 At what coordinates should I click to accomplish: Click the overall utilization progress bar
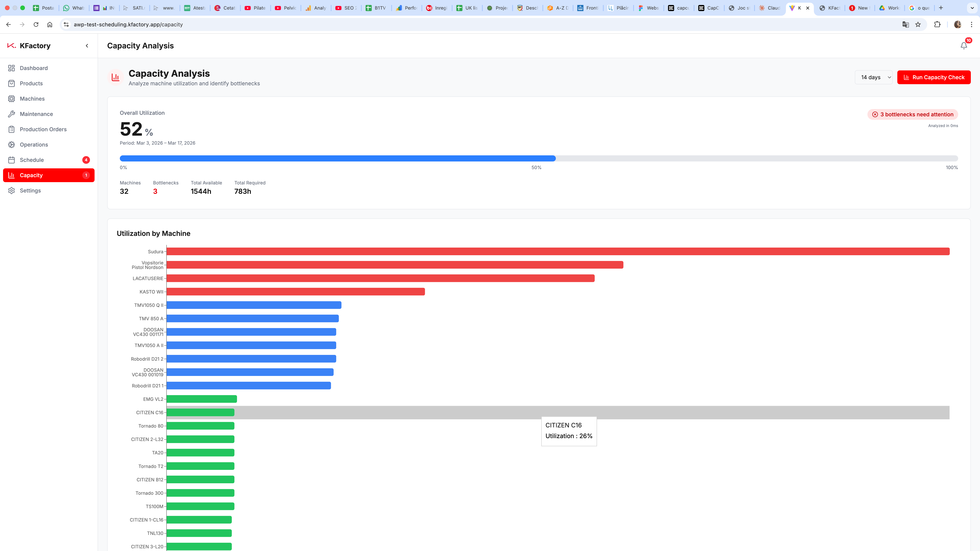point(539,158)
